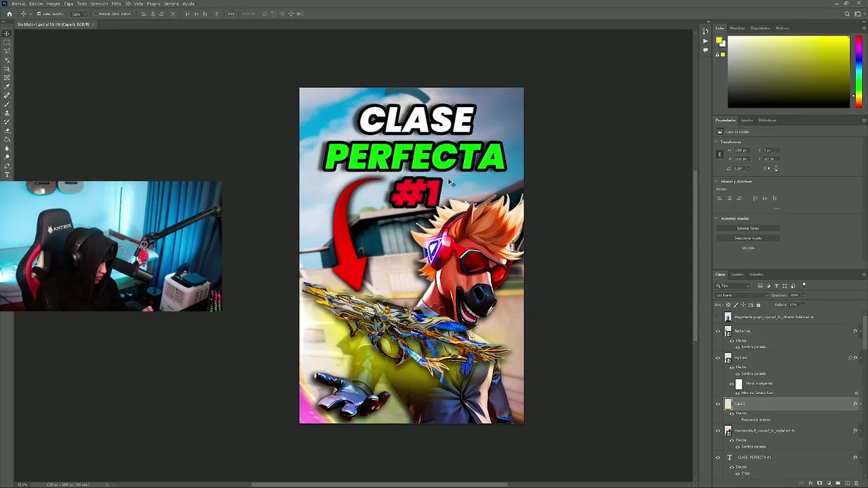Select the Object Selection tool
The height and width of the screenshot is (488, 868).
(7, 60)
